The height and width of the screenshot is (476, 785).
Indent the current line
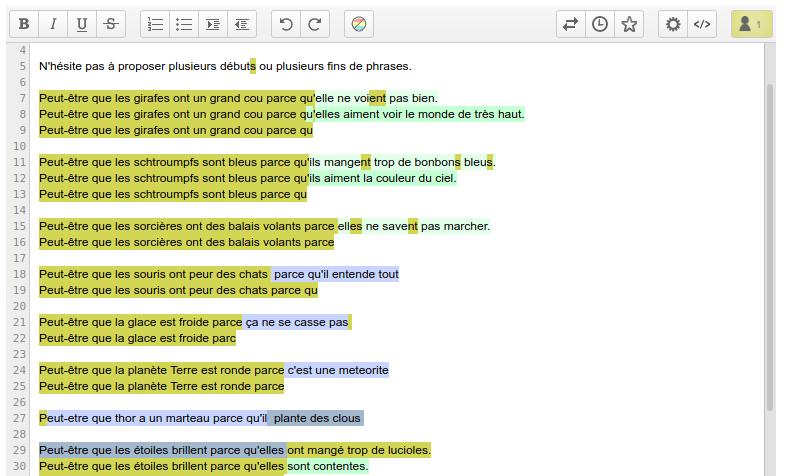[213, 24]
